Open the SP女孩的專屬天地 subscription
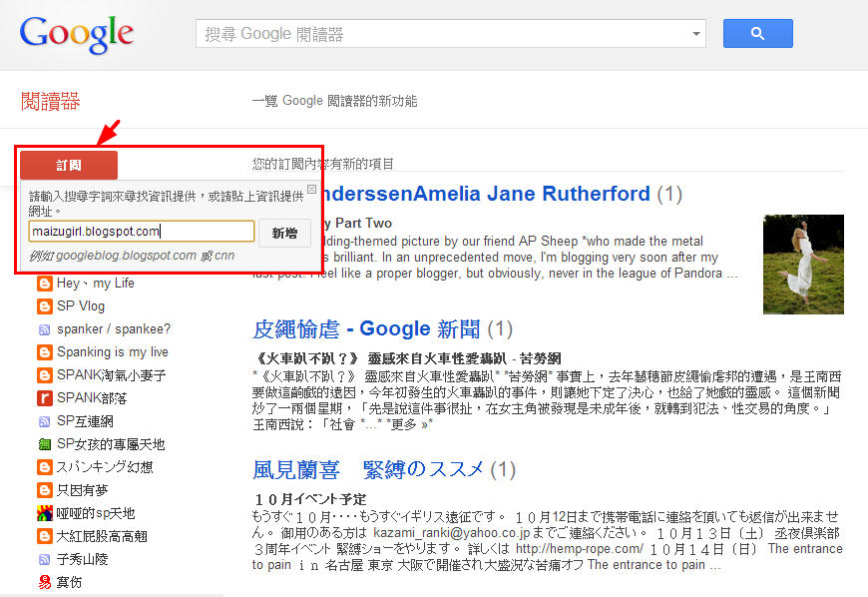This screenshot has width=868, height=597. click(111, 444)
